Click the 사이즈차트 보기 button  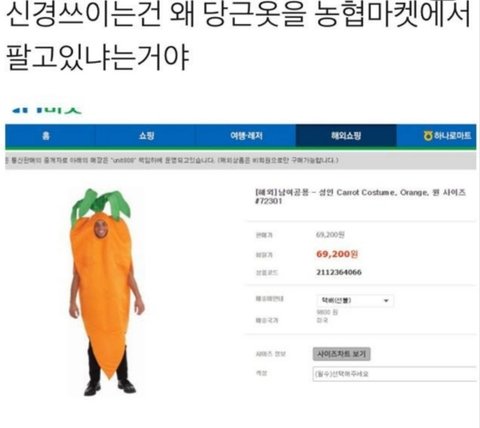[341, 354]
